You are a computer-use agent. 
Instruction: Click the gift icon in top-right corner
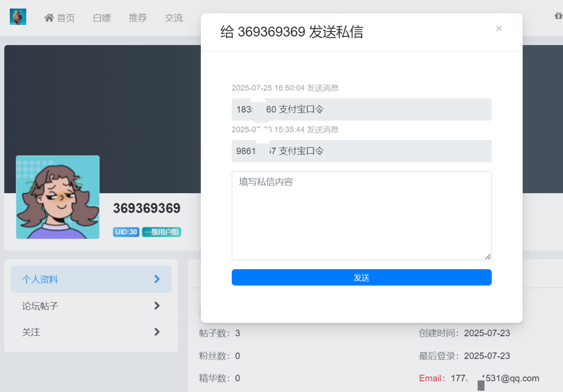558,15
